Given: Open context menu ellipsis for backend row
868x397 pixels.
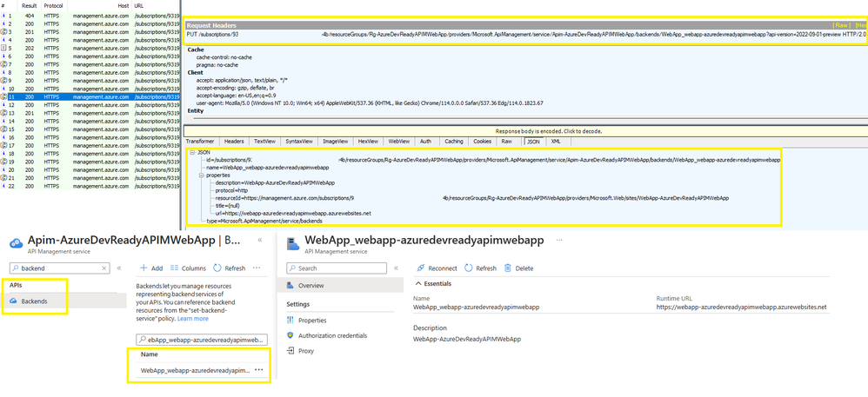Looking at the screenshot, I should 259,370.
